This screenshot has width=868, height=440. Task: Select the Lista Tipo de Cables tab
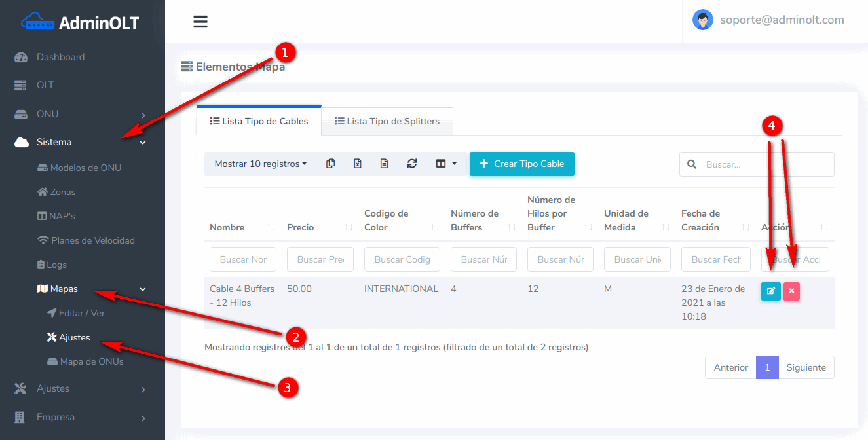[x=259, y=121]
